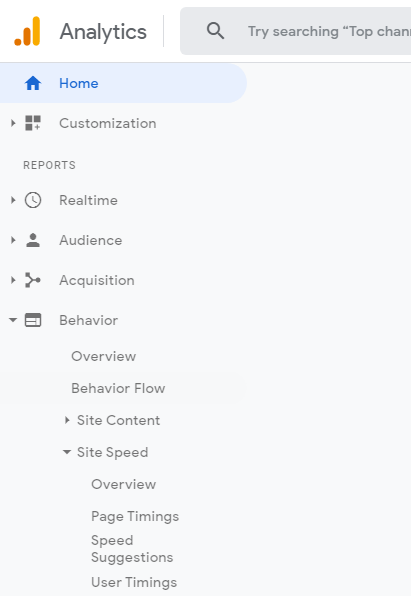Screen dimensions: 411x596
Task: Collapse the Site Speed submenu arrow
Action: 67,452
